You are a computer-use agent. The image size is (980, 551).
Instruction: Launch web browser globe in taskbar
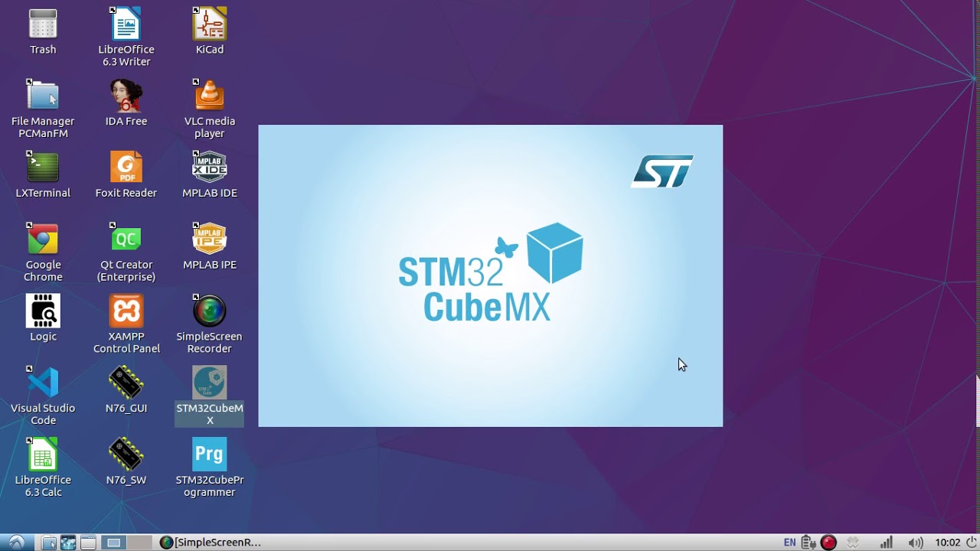point(68,543)
